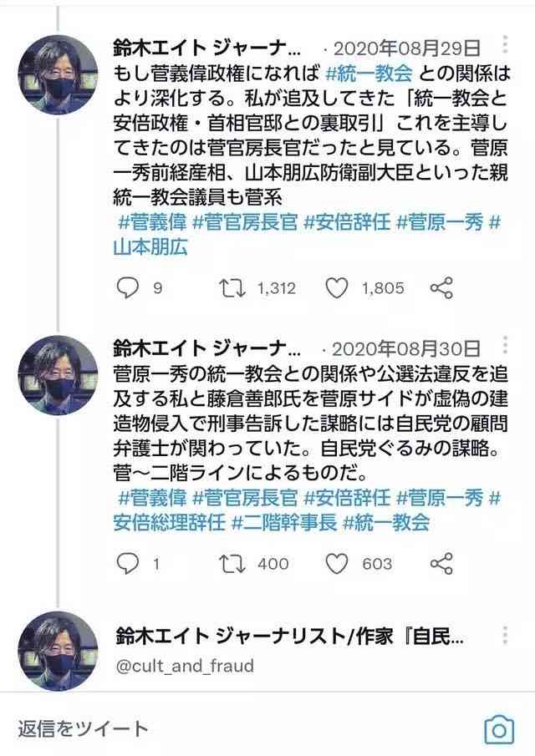Reply to the August 30 tweet
The height and width of the screenshot is (756, 535).
point(127,564)
